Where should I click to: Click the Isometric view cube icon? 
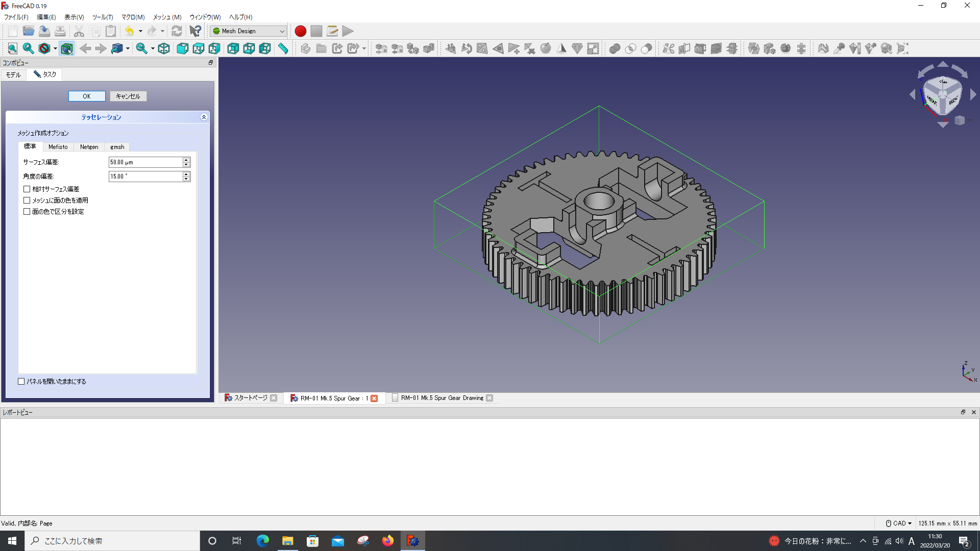tap(164, 48)
